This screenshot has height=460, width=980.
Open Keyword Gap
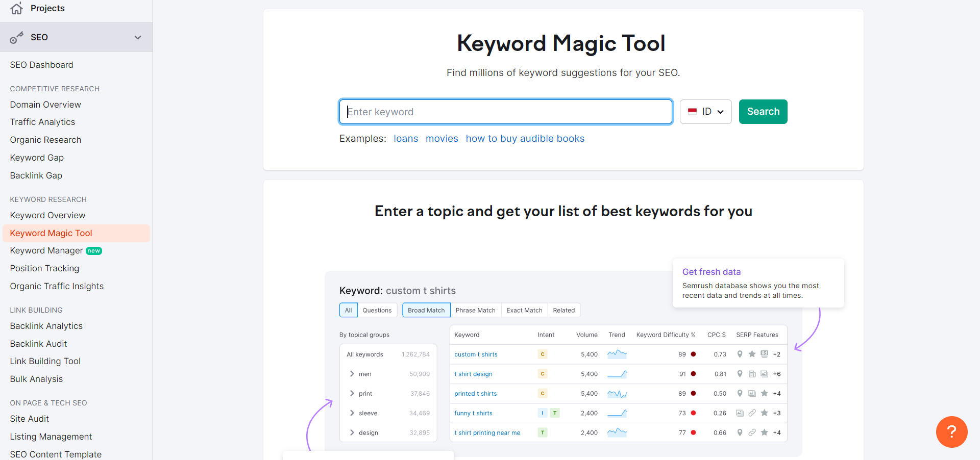[x=37, y=158]
